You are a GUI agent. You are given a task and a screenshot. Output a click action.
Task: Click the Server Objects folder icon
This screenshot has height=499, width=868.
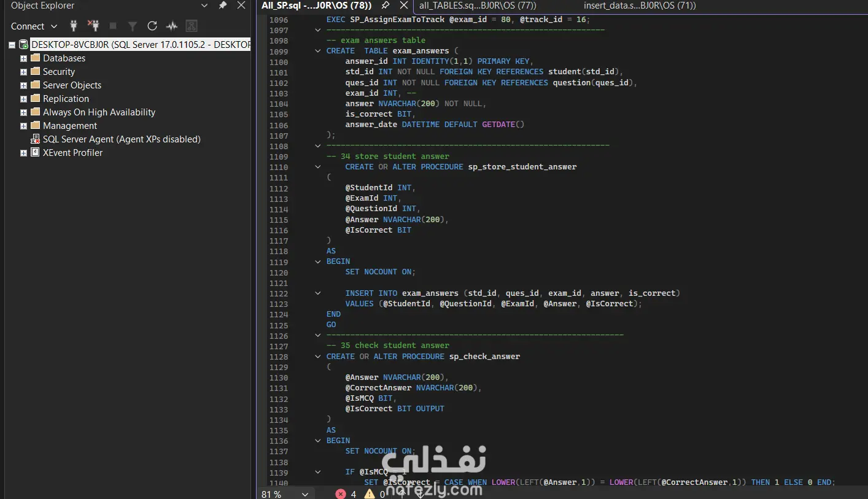pos(35,85)
